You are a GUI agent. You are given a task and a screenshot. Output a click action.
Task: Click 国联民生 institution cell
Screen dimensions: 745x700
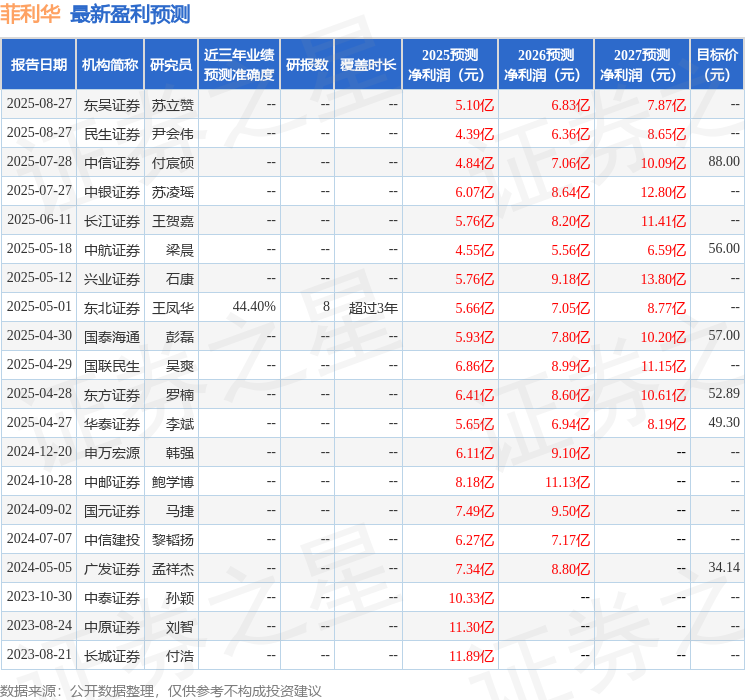pos(112,366)
